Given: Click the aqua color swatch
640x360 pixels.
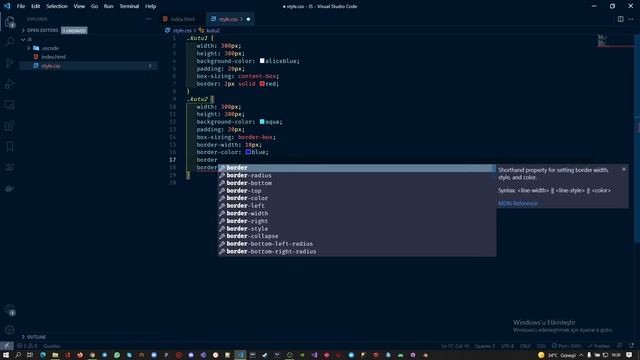Looking at the screenshot, I should click(x=262, y=122).
